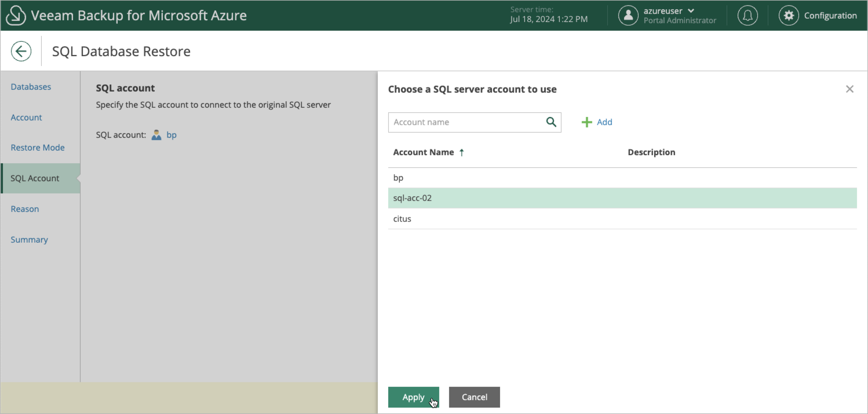Select the bp account row
The width and height of the screenshot is (868, 414).
(622, 178)
